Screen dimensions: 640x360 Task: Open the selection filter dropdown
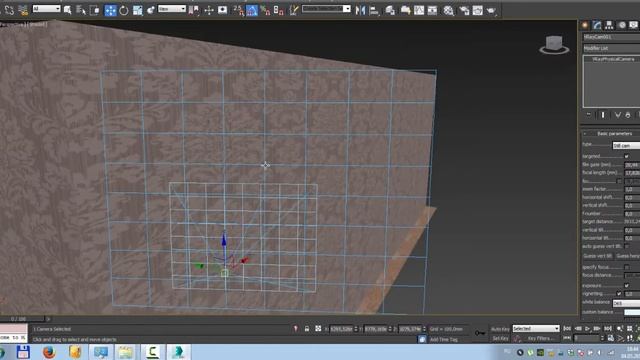47,9
